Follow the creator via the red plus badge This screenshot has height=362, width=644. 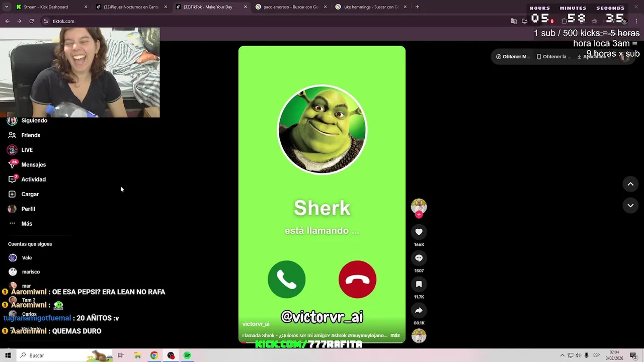point(419,215)
